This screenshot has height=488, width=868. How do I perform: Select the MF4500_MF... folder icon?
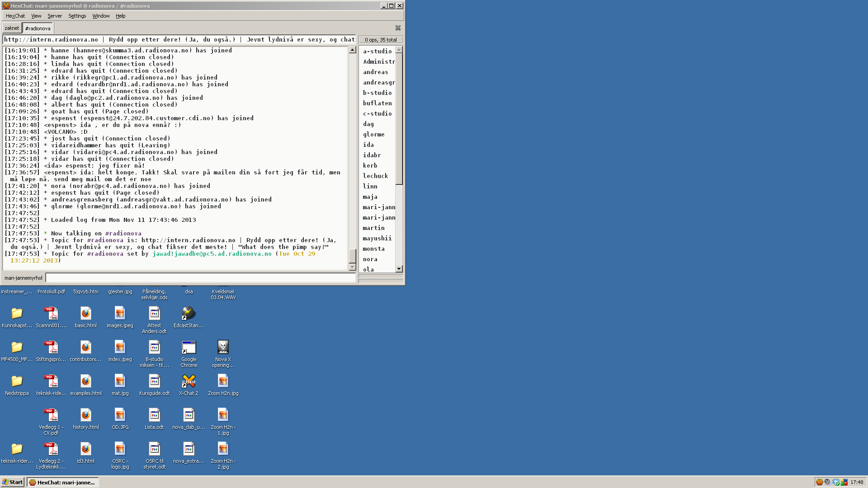17,351
